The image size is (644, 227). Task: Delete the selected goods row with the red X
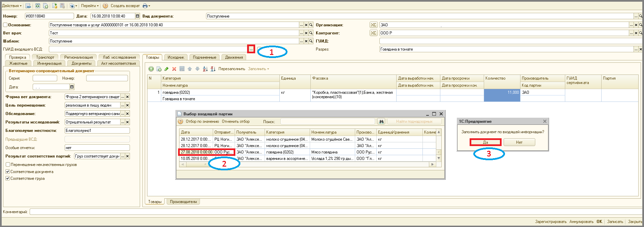tap(174, 69)
